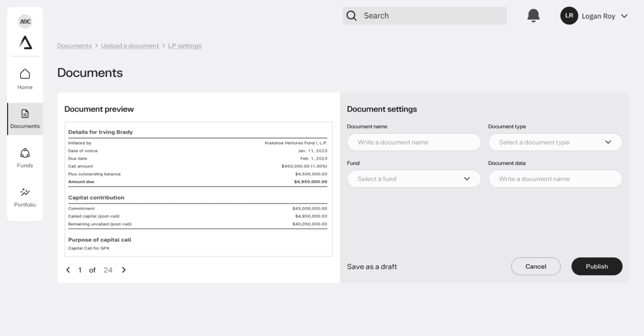Image resolution: width=644 pixels, height=336 pixels.
Task: Click Save as a draft
Action: (372, 267)
